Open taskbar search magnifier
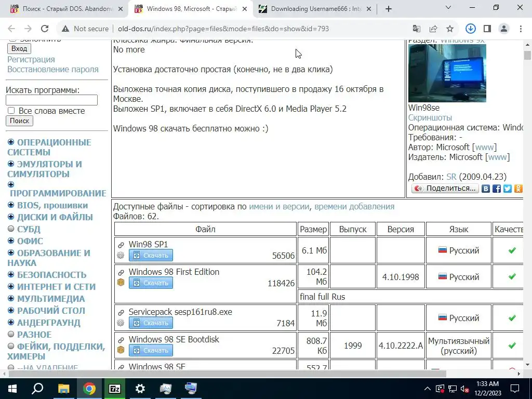 click(37, 389)
